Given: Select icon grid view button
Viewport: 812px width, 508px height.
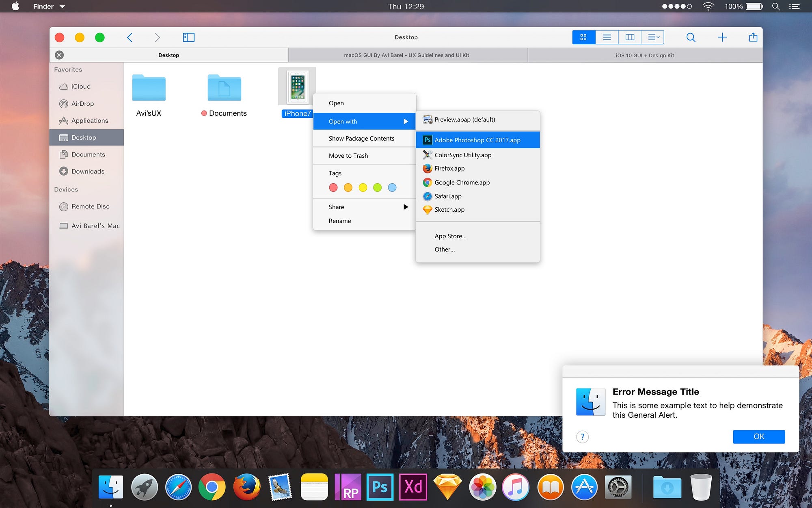Looking at the screenshot, I should (583, 37).
